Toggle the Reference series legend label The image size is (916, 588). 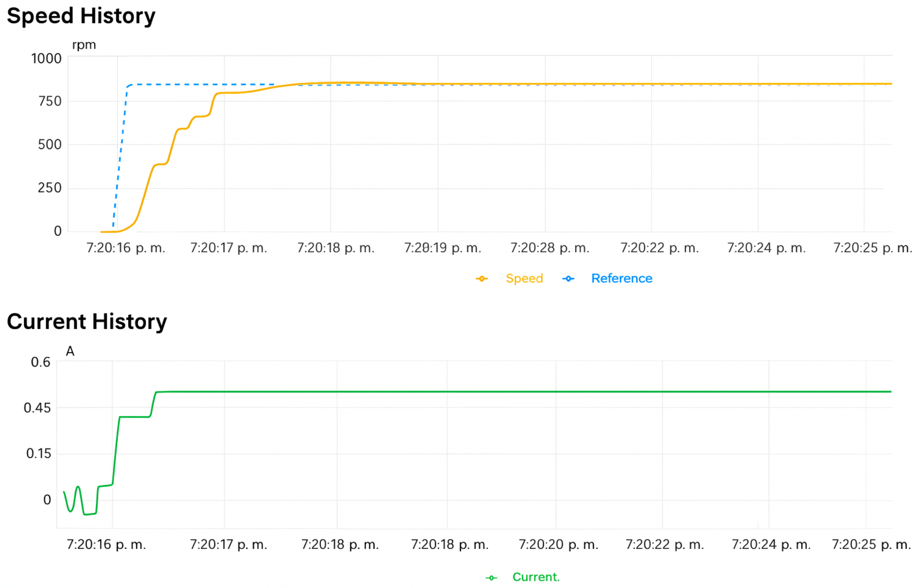tap(621, 278)
